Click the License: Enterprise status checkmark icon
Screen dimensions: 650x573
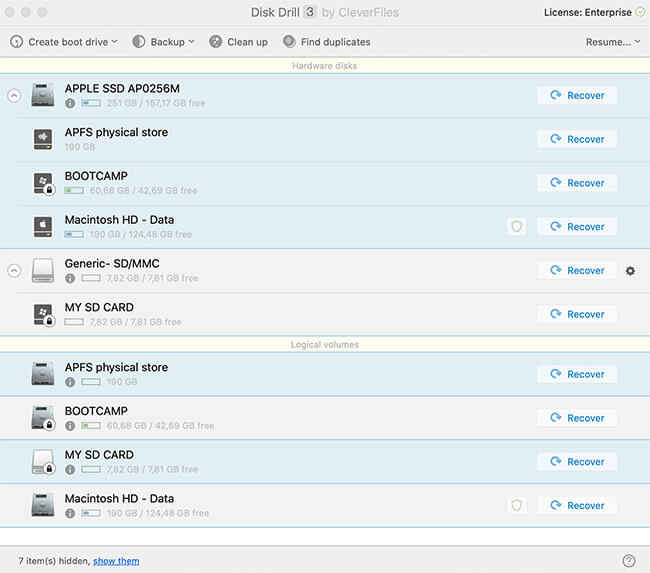(640, 12)
